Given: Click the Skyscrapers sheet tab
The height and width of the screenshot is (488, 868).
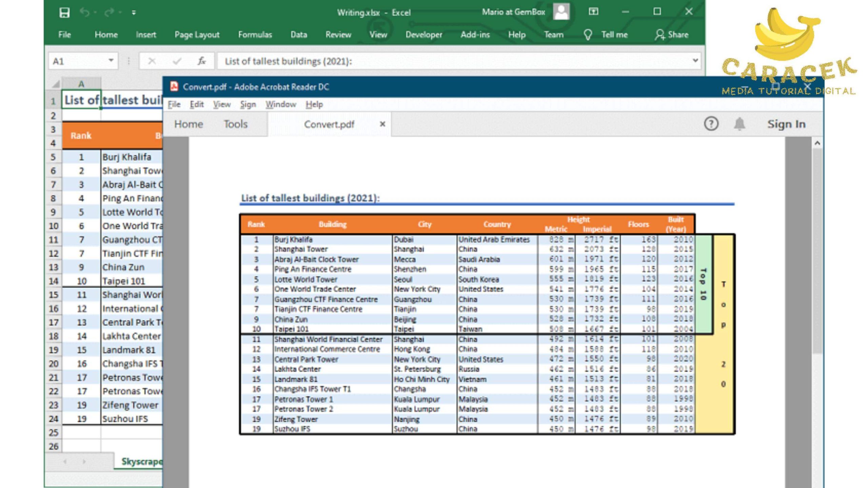Looking at the screenshot, I should point(139,462).
